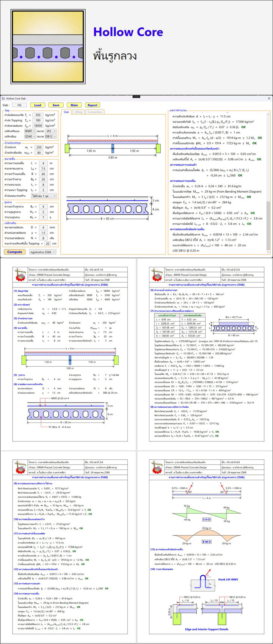Click the 'Hook Lift WMS' label on page 4/4
273x644 pixels.
(x=228, y=580)
